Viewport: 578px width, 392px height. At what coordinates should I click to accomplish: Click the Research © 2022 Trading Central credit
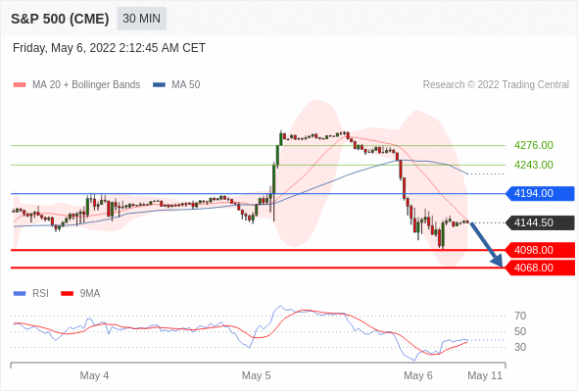coord(496,85)
